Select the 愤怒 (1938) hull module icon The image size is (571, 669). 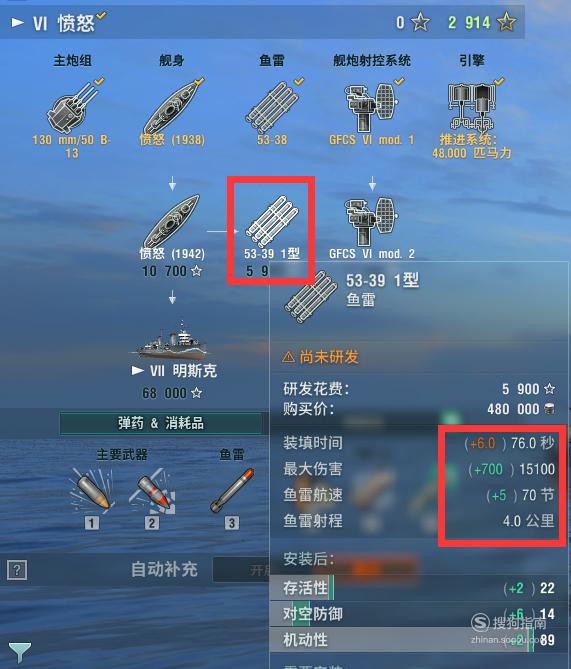tap(172, 108)
